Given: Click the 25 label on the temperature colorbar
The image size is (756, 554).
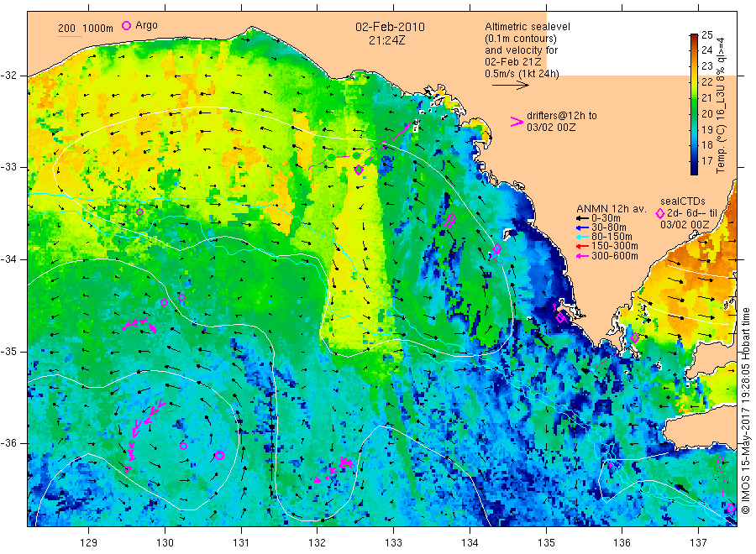Looking at the screenshot, I should [706, 34].
